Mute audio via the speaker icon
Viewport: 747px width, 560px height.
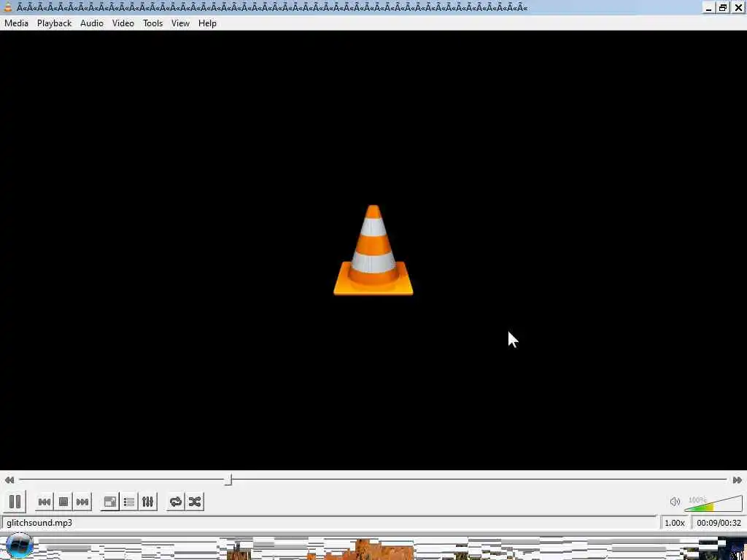coord(675,502)
